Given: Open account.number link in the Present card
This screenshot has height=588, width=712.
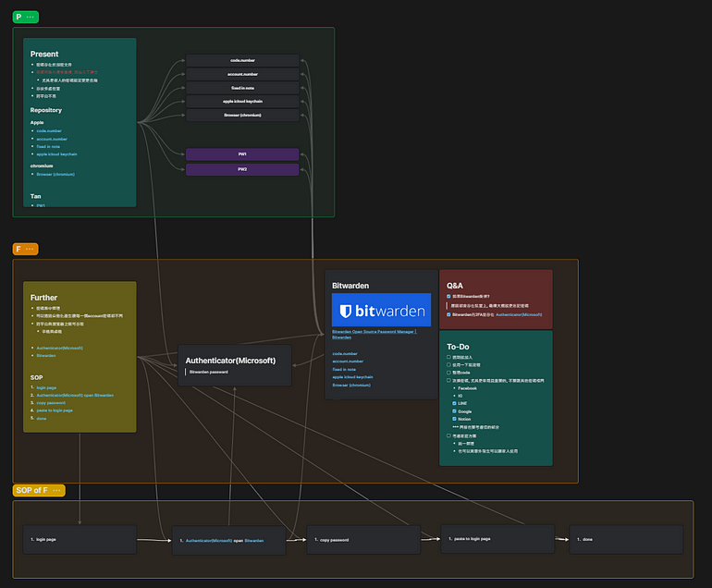Looking at the screenshot, I should pyautogui.click(x=52, y=139).
